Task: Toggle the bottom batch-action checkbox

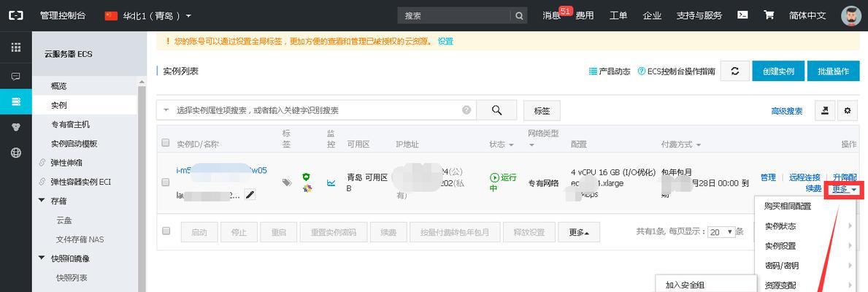Action: coord(166,231)
